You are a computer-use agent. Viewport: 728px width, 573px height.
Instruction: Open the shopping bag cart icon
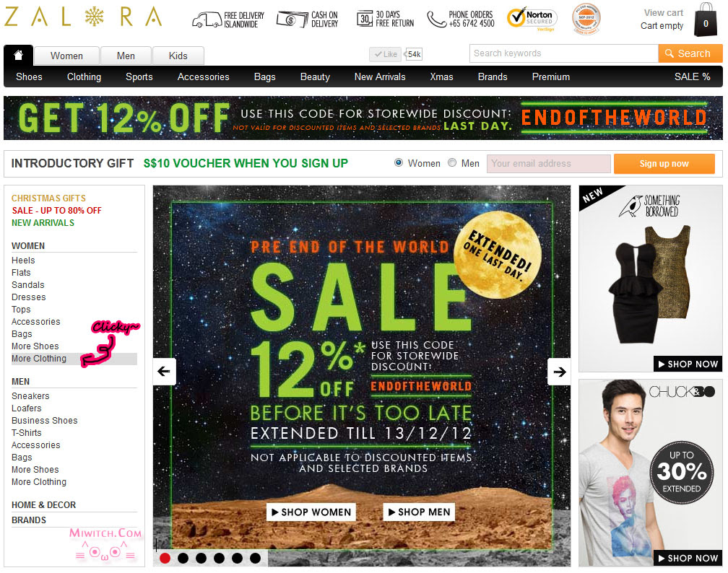pyautogui.click(x=705, y=20)
